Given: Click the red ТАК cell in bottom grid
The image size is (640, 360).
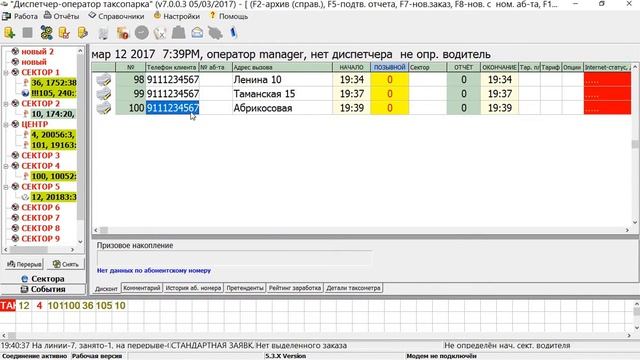Looking at the screenshot, I should tap(8, 306).
